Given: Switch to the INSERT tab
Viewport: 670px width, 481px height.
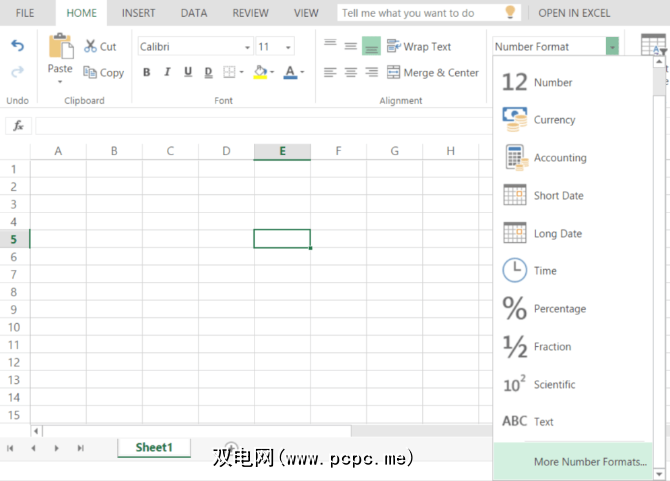Looking at the screenshot, I should pos(138,13).
